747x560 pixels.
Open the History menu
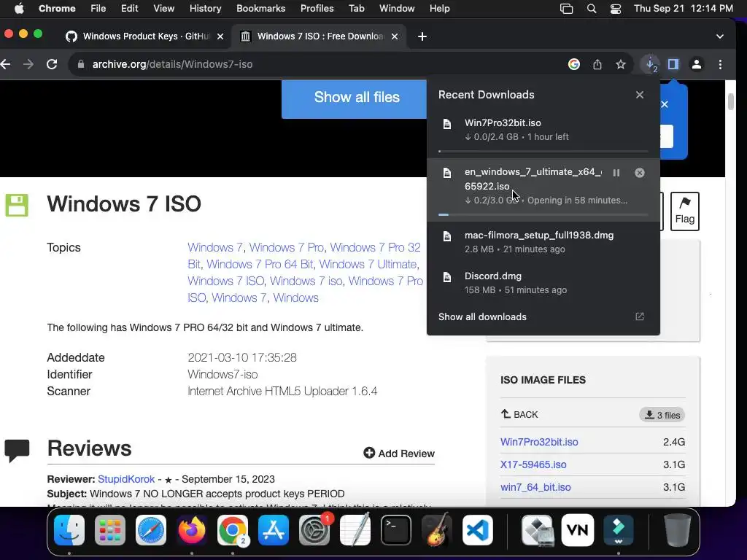click(x=205, y=9)
